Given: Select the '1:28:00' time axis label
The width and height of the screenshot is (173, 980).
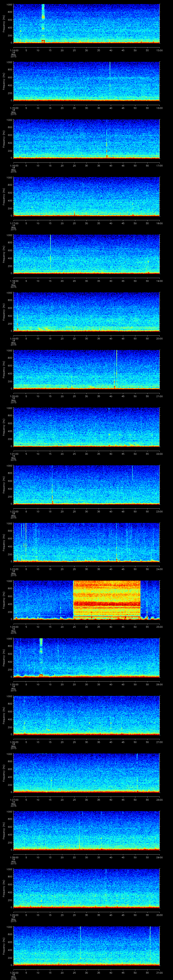Looking at the screenshot, I should 14,857.
